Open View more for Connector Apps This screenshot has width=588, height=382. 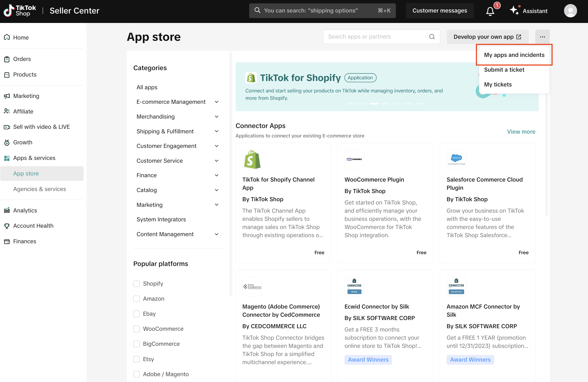[x=521, y=132]
